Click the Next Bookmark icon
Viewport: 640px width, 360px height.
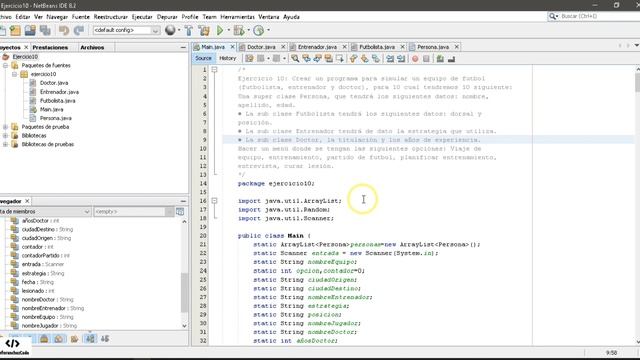(x=364, y=59)
